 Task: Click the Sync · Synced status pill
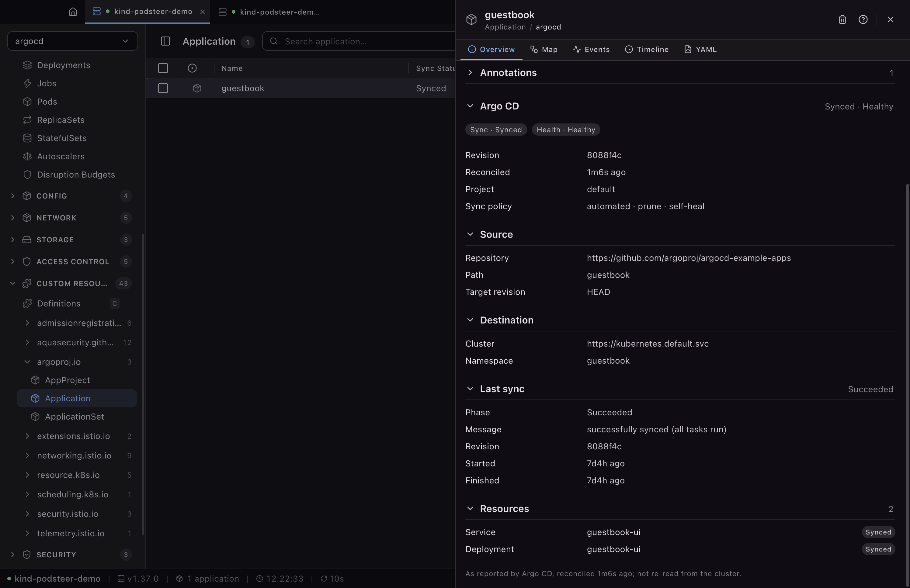[496, 130]
